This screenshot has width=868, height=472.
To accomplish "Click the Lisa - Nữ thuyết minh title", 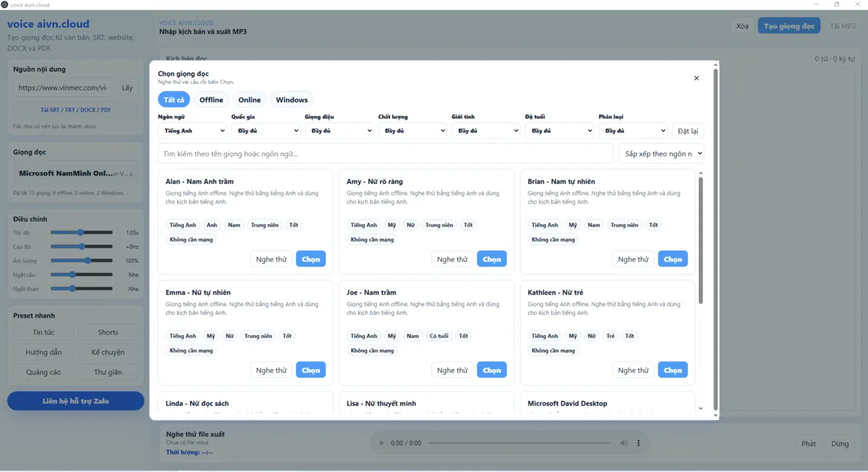I will click(381, 403).
